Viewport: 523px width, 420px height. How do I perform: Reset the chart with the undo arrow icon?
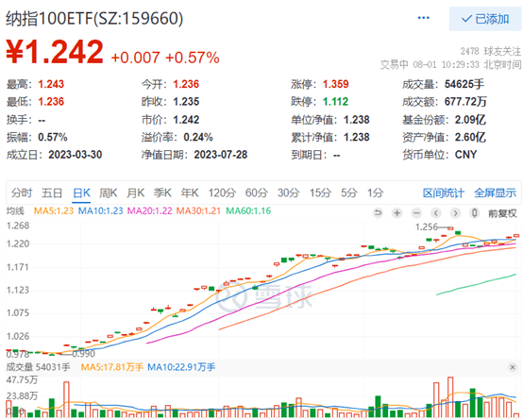pos(378,212)
